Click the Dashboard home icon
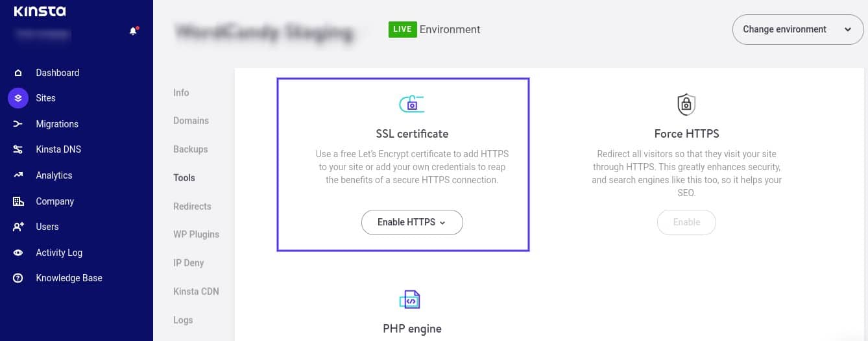 pyautogui.click(x=18, y=73)
